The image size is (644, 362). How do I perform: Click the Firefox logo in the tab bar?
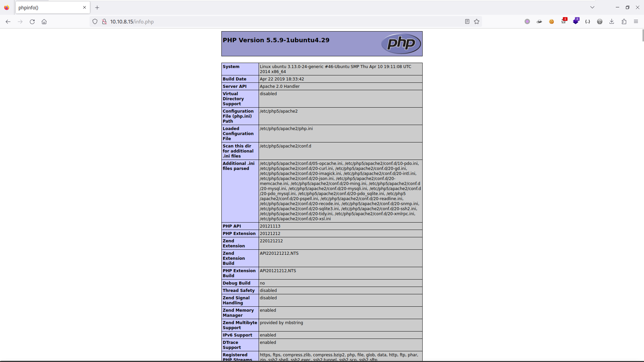click(7, 7)
